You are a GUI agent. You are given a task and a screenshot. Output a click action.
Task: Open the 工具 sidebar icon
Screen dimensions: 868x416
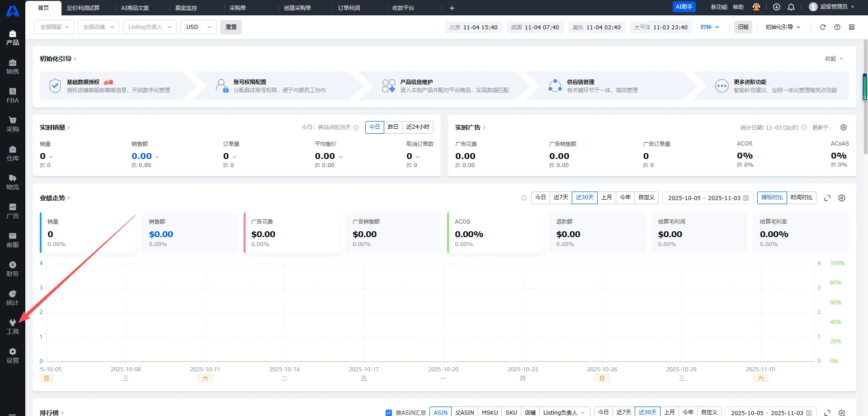coord(13,326)
